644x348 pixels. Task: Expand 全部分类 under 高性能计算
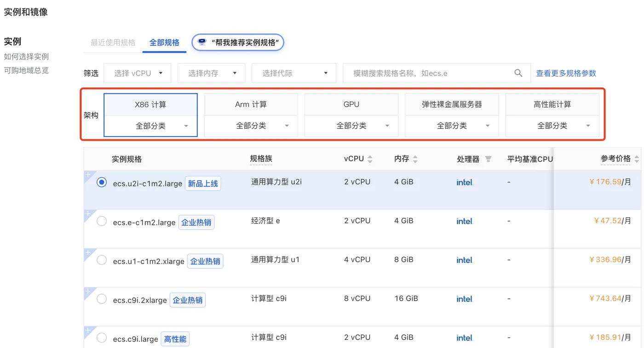(552, 126)
